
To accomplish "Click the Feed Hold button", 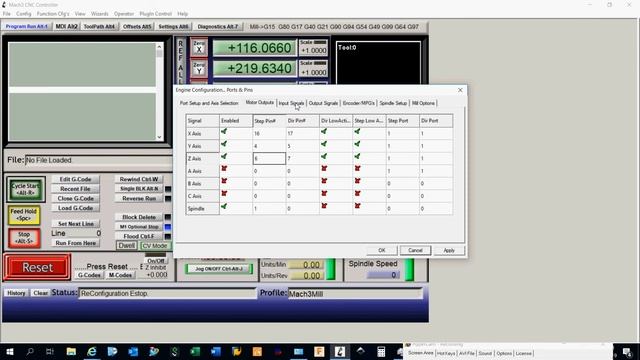I will [x=24, y=215].
